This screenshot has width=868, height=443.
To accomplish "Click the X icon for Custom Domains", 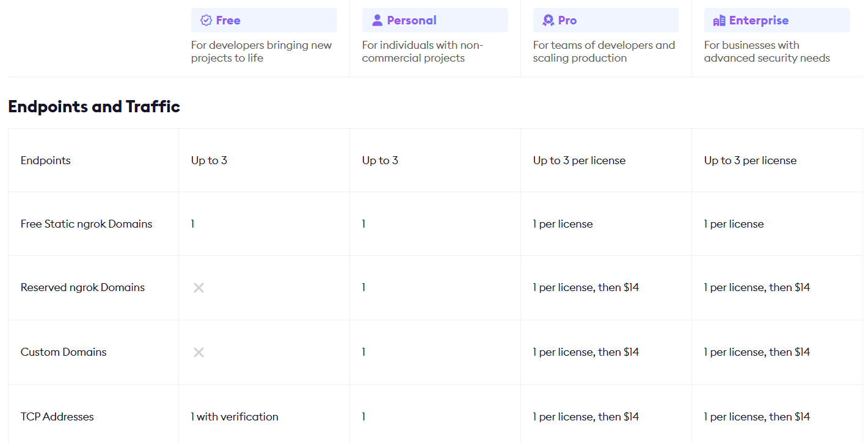I will point(199,352).
